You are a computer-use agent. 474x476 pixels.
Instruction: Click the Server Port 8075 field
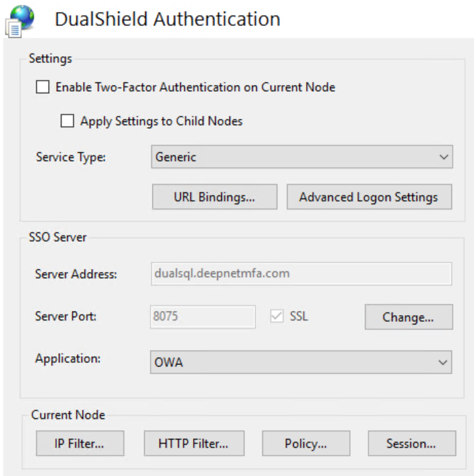coord(202,316)
